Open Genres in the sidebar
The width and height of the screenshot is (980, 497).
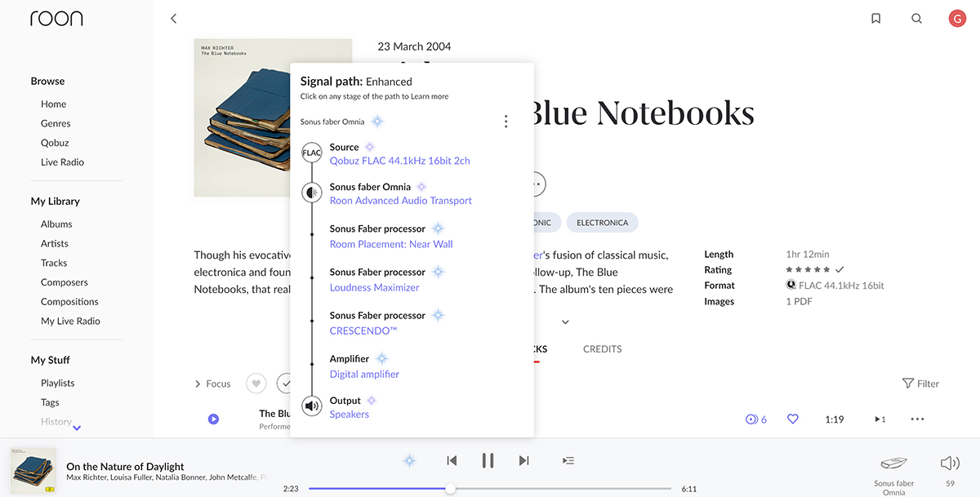(56, 123)
